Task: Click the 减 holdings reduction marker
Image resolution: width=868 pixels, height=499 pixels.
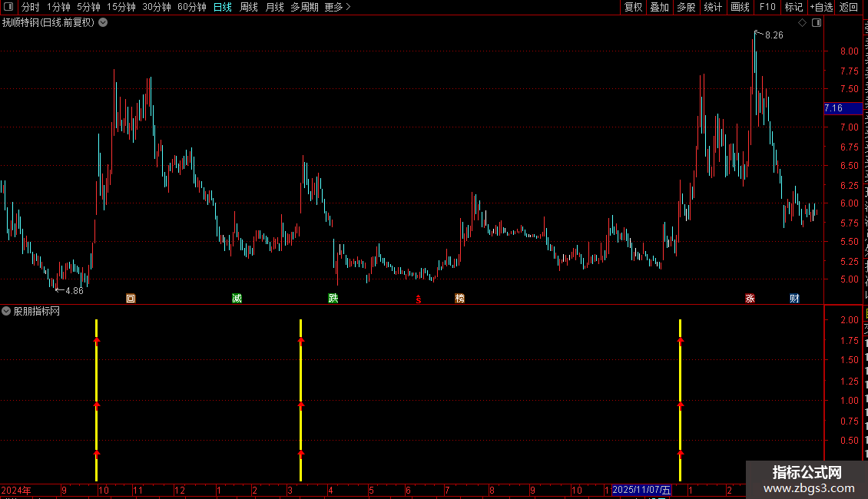Action: (x=237, y=299)
